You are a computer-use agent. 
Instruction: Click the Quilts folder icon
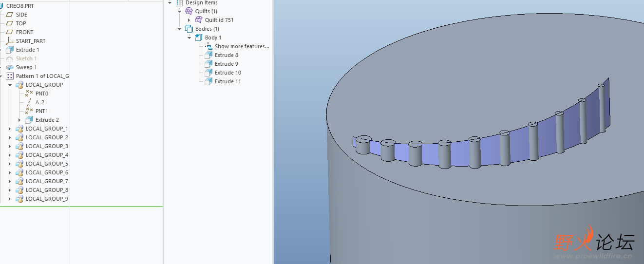tap(189, 11)
